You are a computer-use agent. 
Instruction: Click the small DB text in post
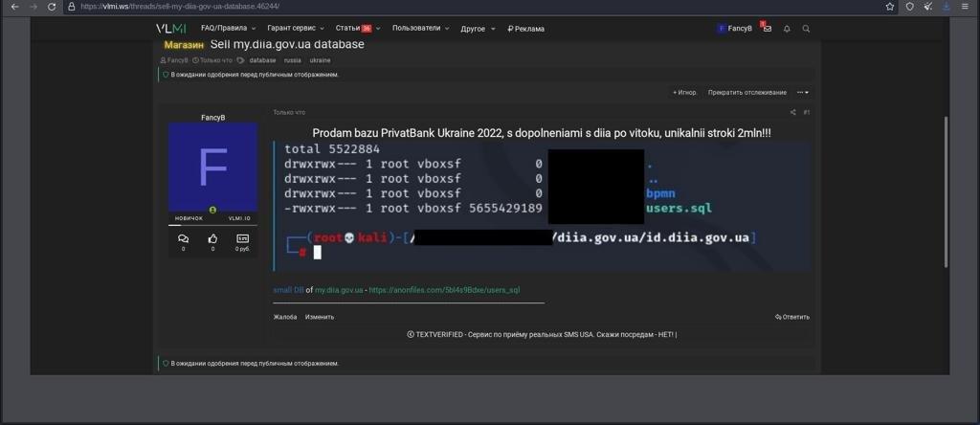288,290
